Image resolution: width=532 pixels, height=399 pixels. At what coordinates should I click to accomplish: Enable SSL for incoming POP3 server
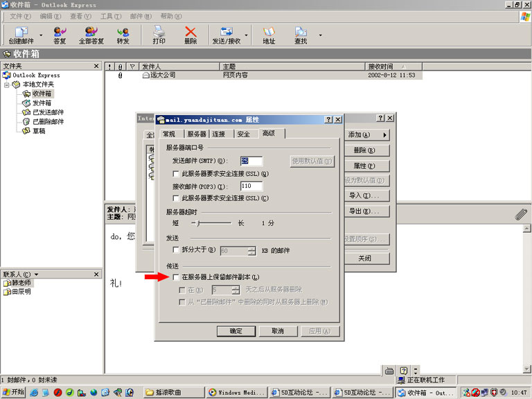pos(176,198)
